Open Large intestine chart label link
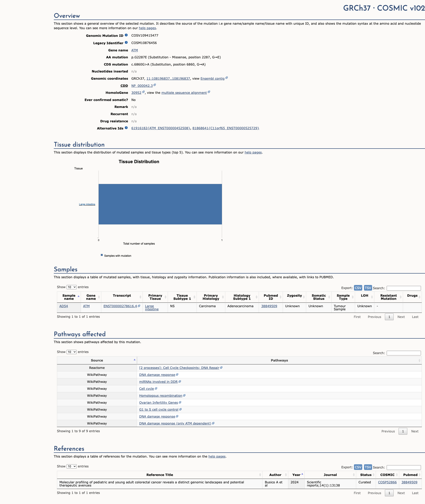425x504 pixels. pyautogui.click(x=87, y=204)
